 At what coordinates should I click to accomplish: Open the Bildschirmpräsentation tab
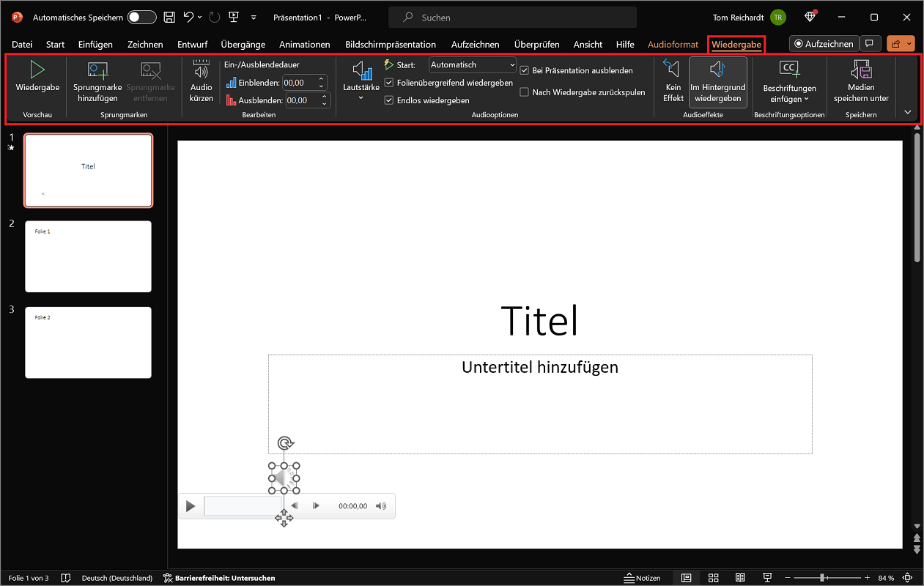[x=391, y=45]
